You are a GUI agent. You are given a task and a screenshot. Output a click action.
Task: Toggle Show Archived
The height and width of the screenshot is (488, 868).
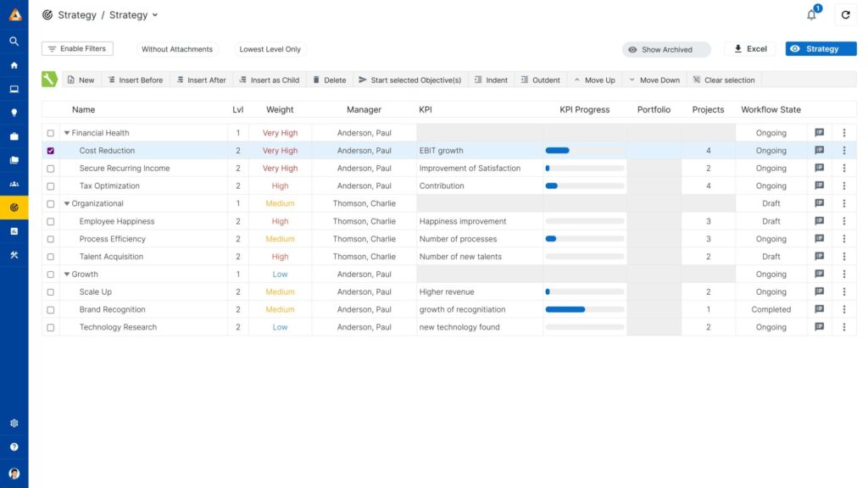tap(666, 49)
